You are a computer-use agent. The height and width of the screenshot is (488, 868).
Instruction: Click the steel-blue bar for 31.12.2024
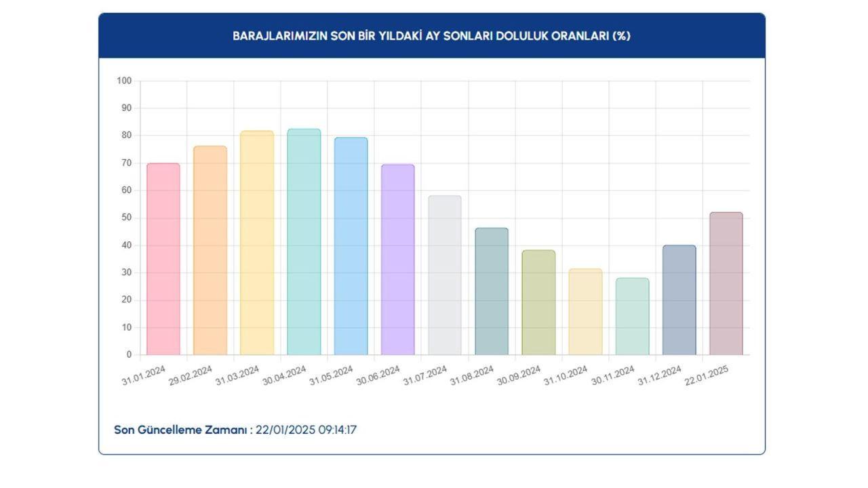point(679,300)
